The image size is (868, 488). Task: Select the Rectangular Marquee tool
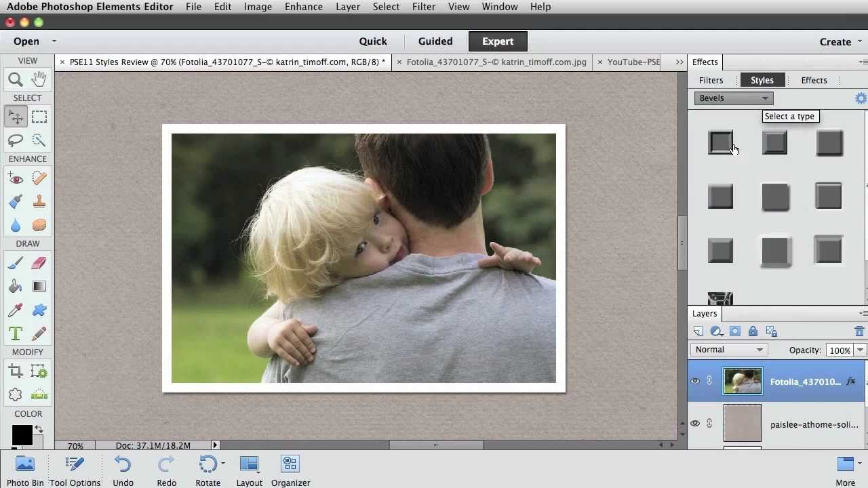[x=39, y=117]
